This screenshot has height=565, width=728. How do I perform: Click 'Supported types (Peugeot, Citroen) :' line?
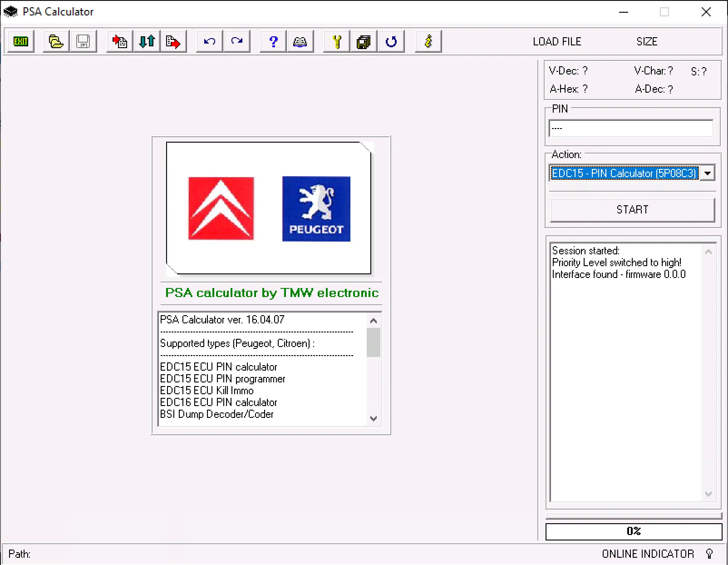click(x=237, y=343)
